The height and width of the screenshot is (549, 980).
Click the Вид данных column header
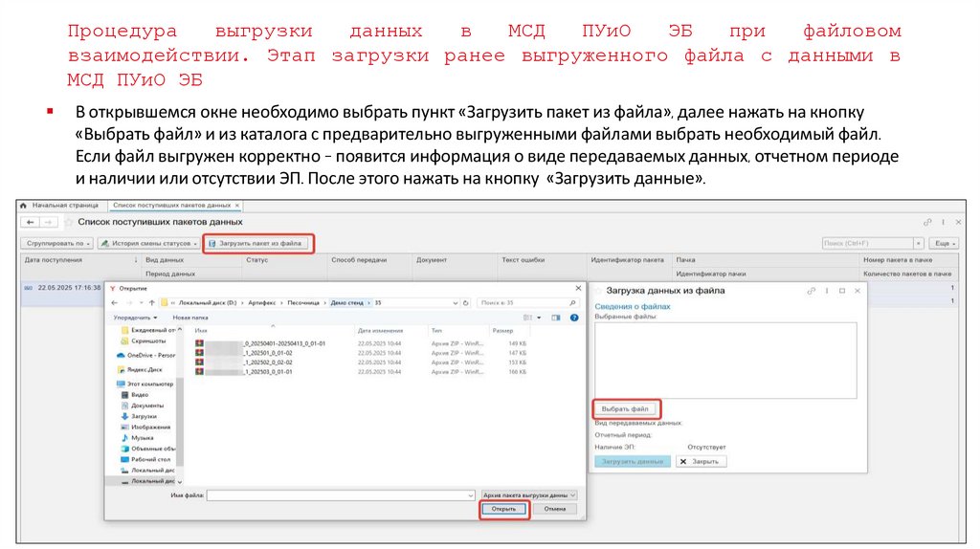165,260
